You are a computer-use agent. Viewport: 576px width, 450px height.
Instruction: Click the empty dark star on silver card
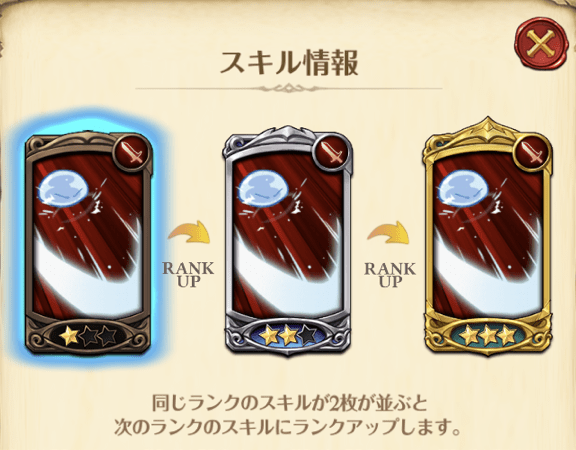(x=307, y=335)
